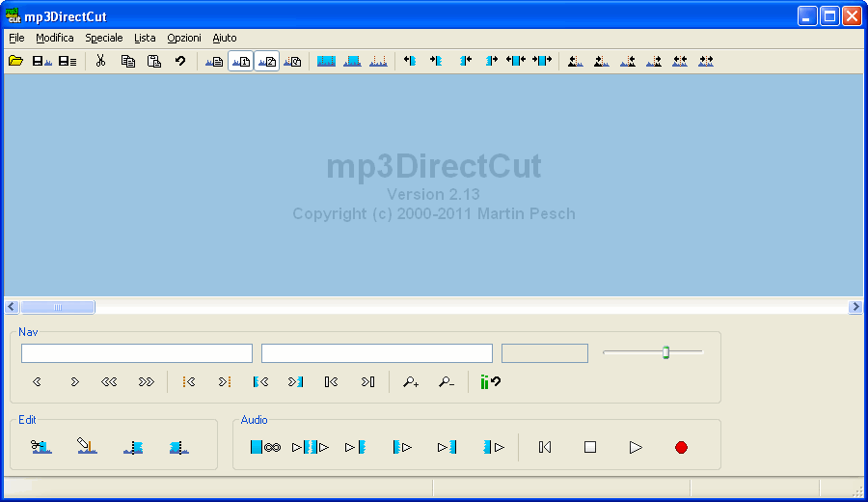Image resolution: width=868 pixels, height=502 pixels.
Task: Go to file beginning in Nav
Action: point(331,381)
